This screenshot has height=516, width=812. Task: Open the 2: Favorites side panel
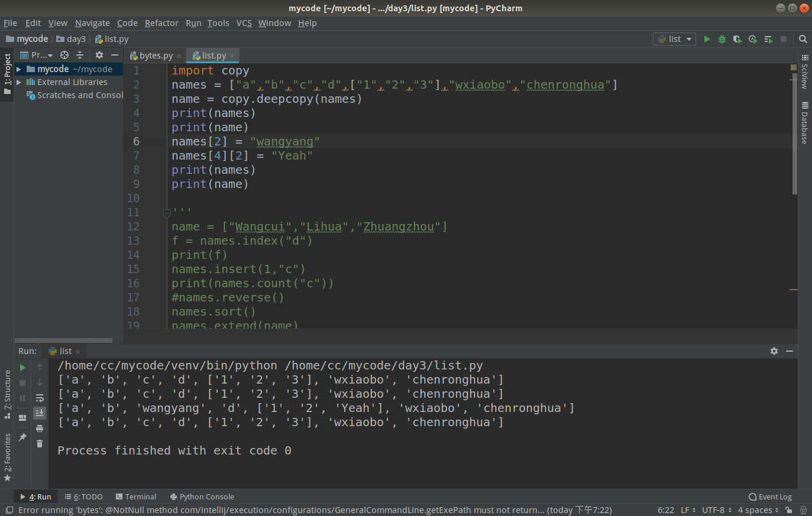(7, 457)
